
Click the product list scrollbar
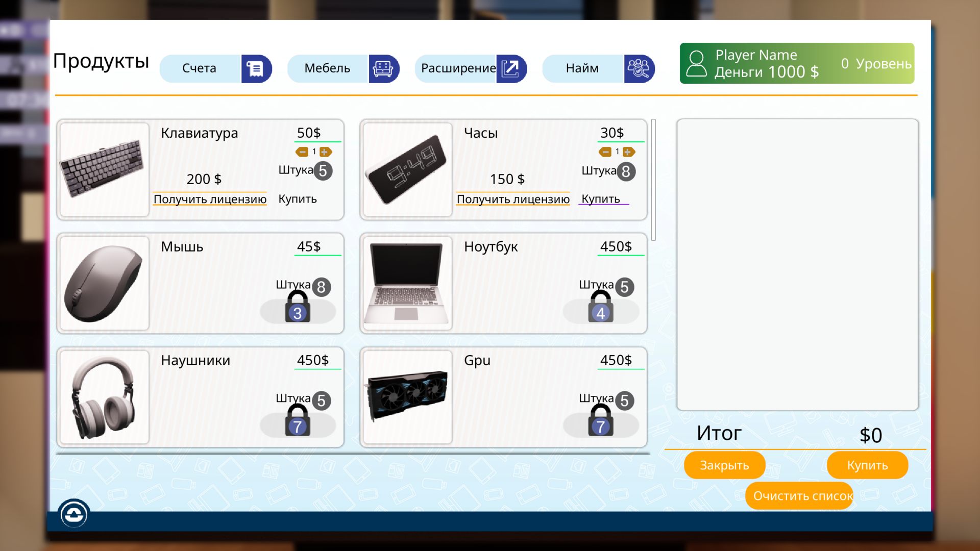(653, 180)
